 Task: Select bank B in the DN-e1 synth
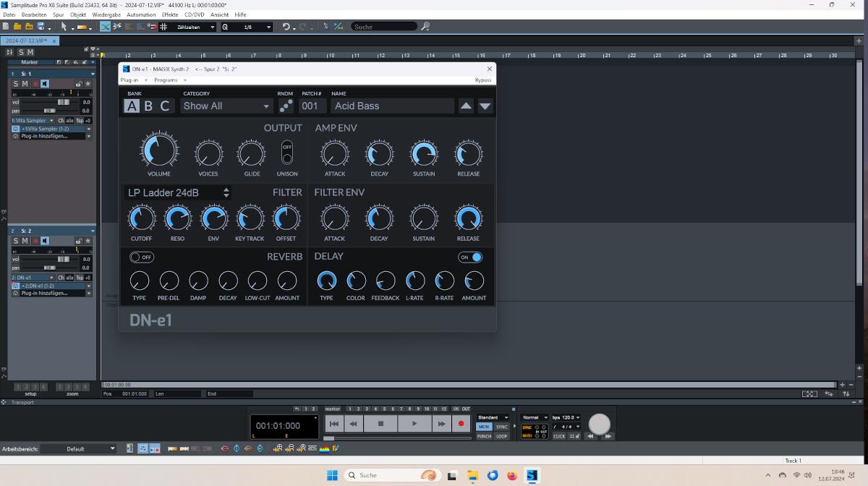tap(148, 106)
